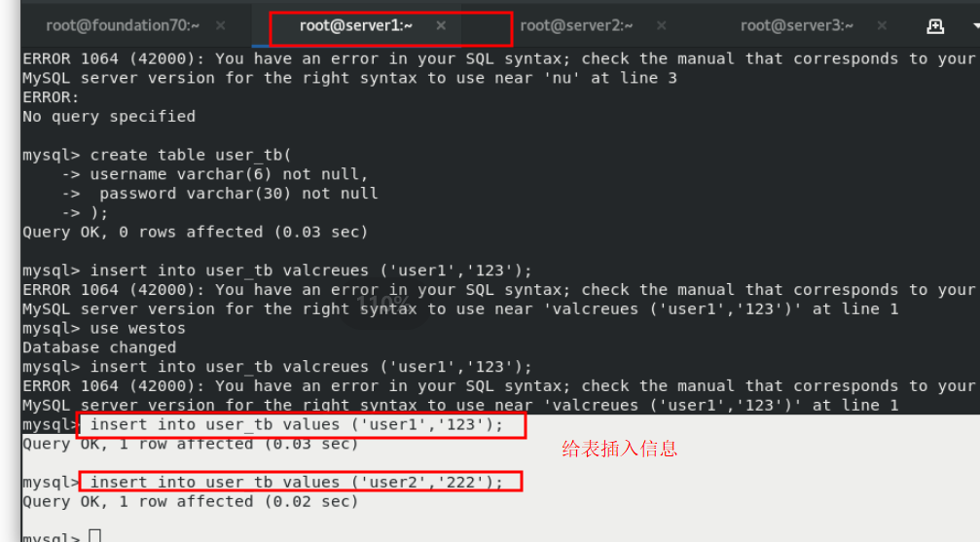Image resolution: width=980 pixels, height=542 pixels.
Task: Close the root@foundation70 tab
Action: coord(221,25)
